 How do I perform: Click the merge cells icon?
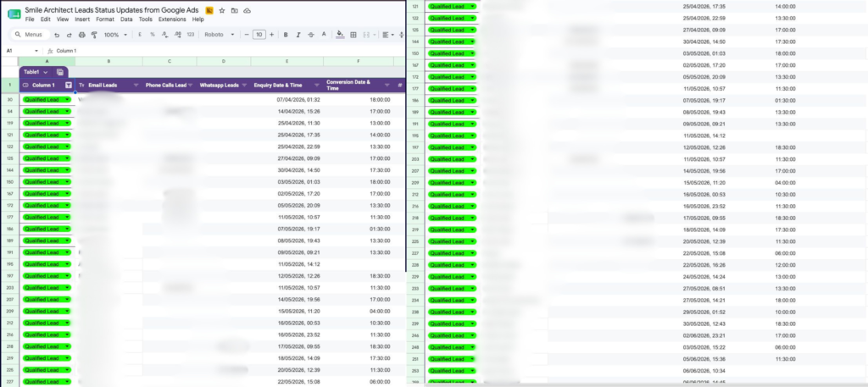point(368,34)
